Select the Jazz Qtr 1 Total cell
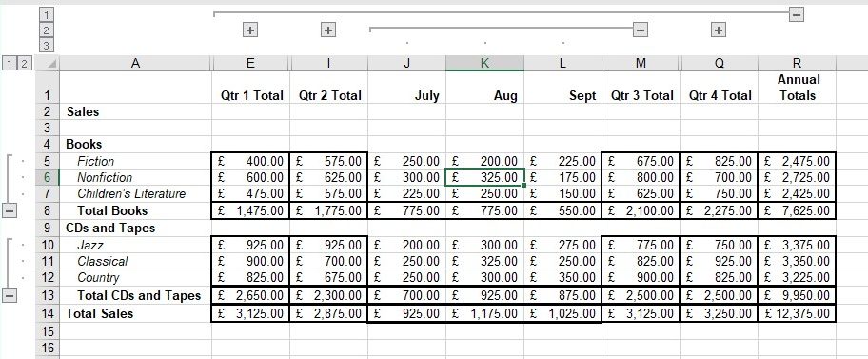Screen dimensions: 868x359 point(250,245)
